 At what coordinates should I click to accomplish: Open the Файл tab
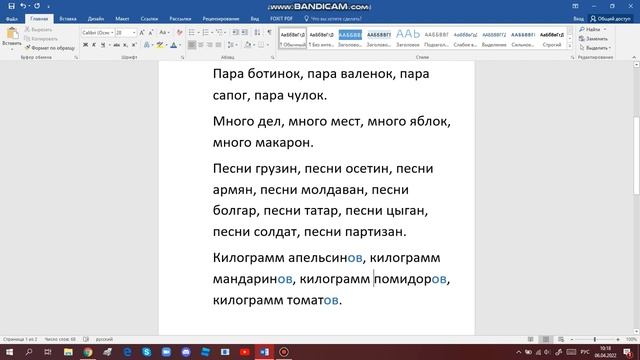tap(11, 19)
